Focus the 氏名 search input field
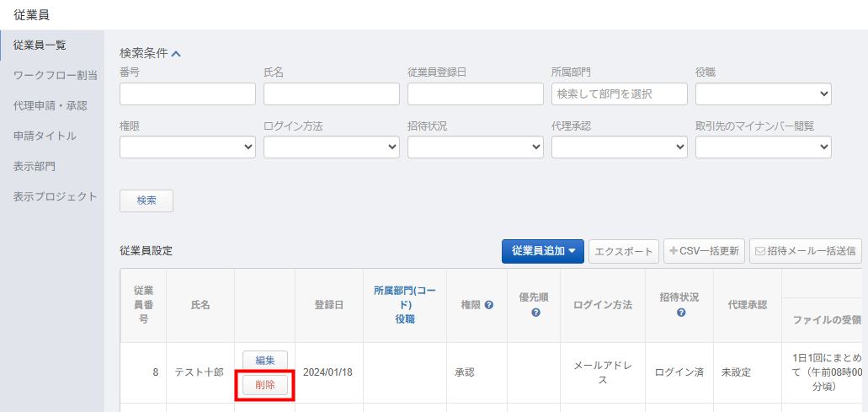The image size is (868, 412). (331, 94)
